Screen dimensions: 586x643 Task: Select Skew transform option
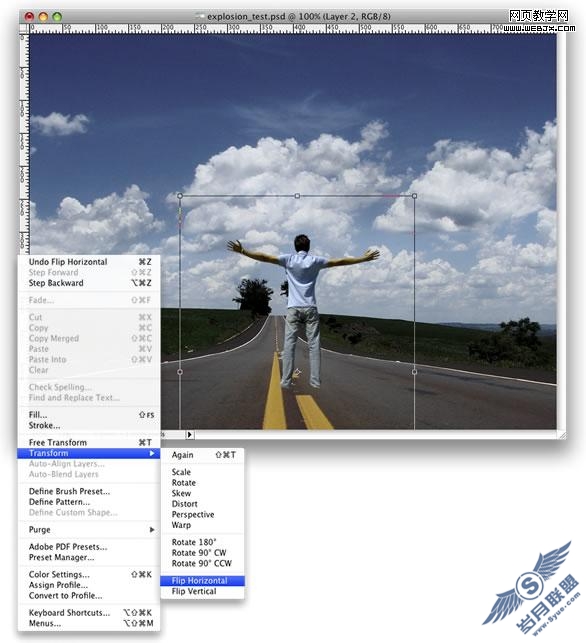tap(203, 493)
